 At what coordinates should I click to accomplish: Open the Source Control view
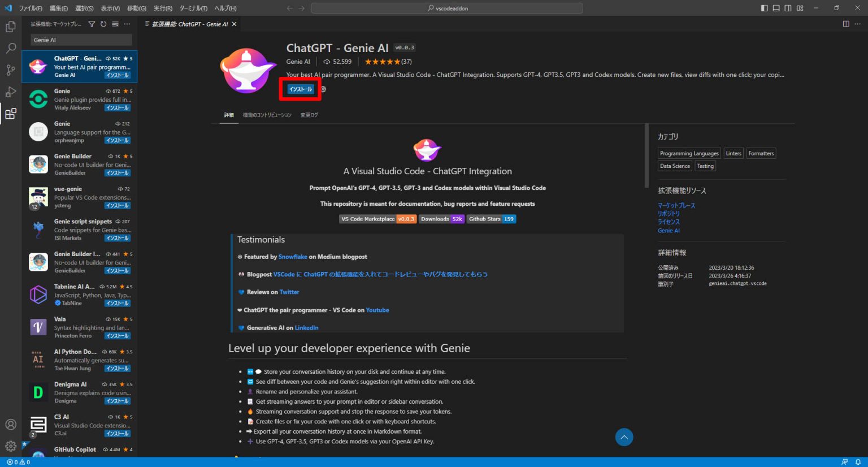[10, 70]
